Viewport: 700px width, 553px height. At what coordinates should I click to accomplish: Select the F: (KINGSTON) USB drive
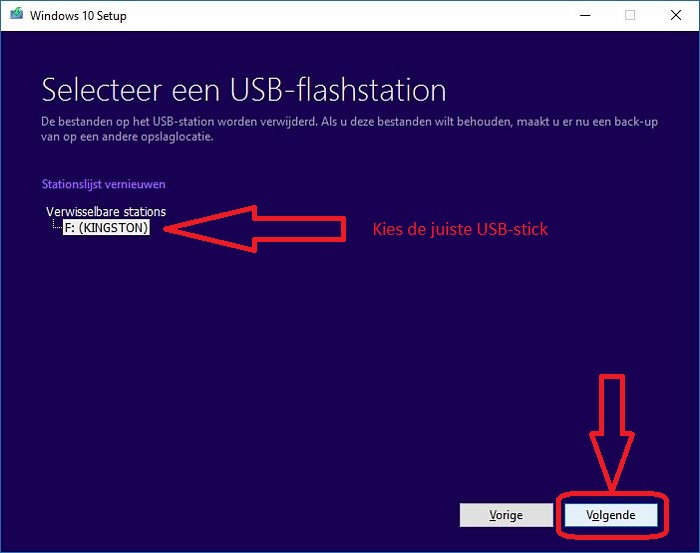point(106,228)
